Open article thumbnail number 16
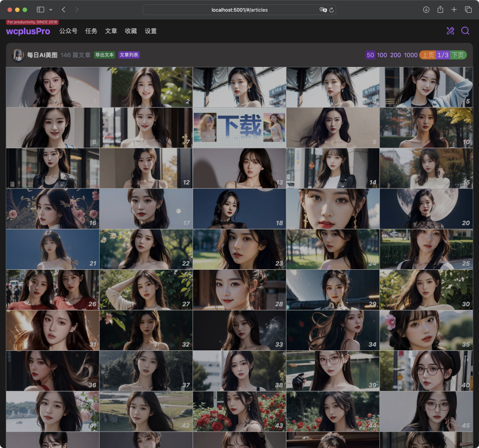The height and width of the screenshot is (448, 479). tap(52, 209)
